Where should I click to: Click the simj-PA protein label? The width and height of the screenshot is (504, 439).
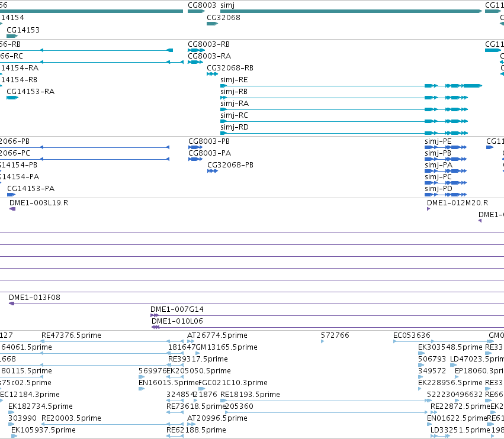pos(438,165)
